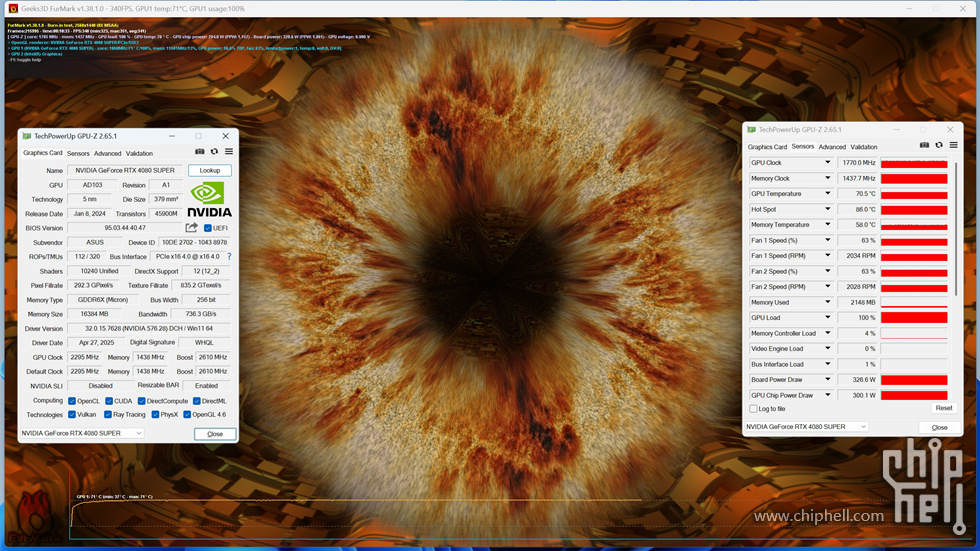Click the Bus Interface question mark icon
Viewport: 980px width, 551px height.
click(229, 256)
